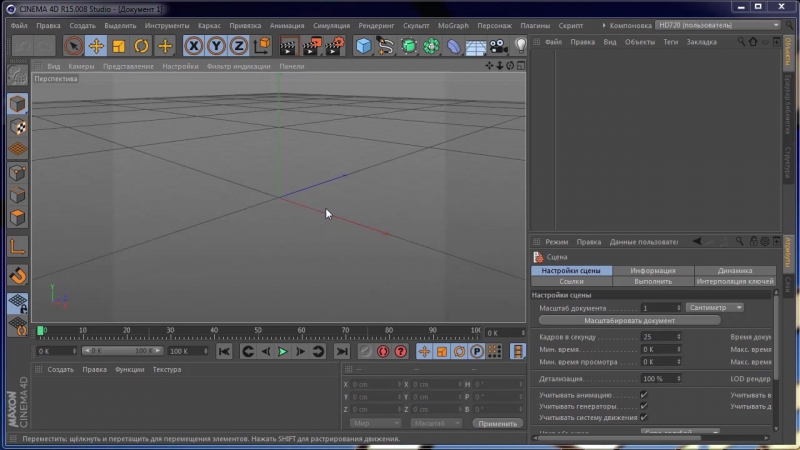Open the HD720 layout dropdown
This screenshot has height=450, width=800.
(x=718, y=25)
